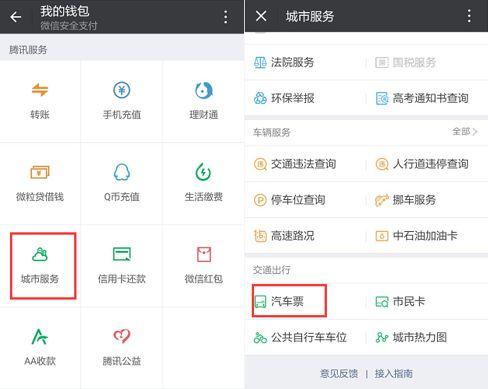Tap the 城市服务 header title
This screenshot has width=488, height=389.
[x=310, y=16]
